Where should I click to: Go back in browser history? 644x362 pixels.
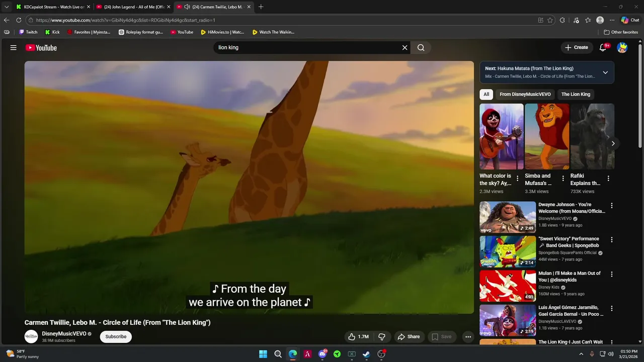[7, 20]
